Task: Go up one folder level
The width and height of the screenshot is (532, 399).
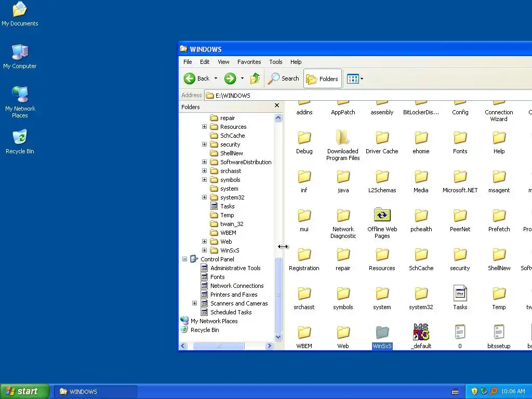Action: (x=255, y=79)
